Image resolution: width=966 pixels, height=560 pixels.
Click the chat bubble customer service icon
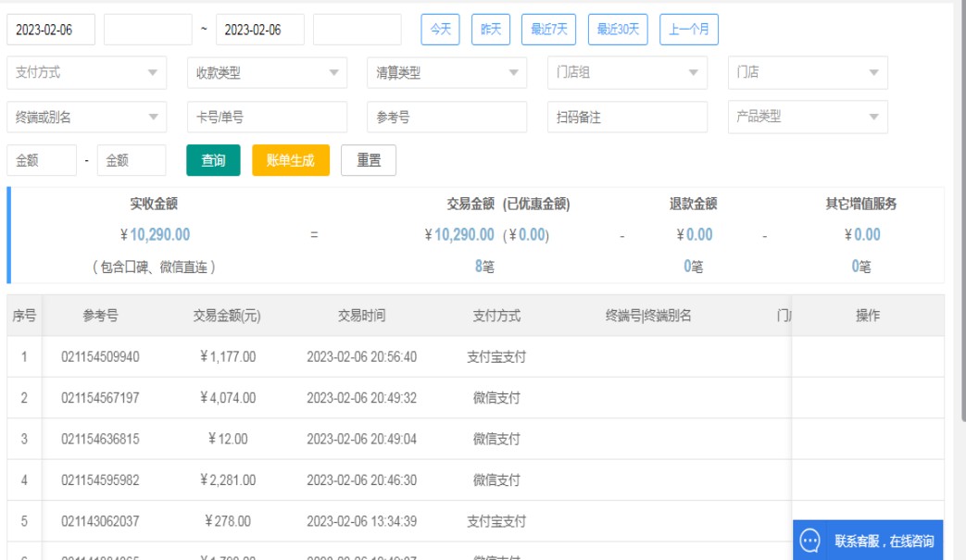[810, 541]
